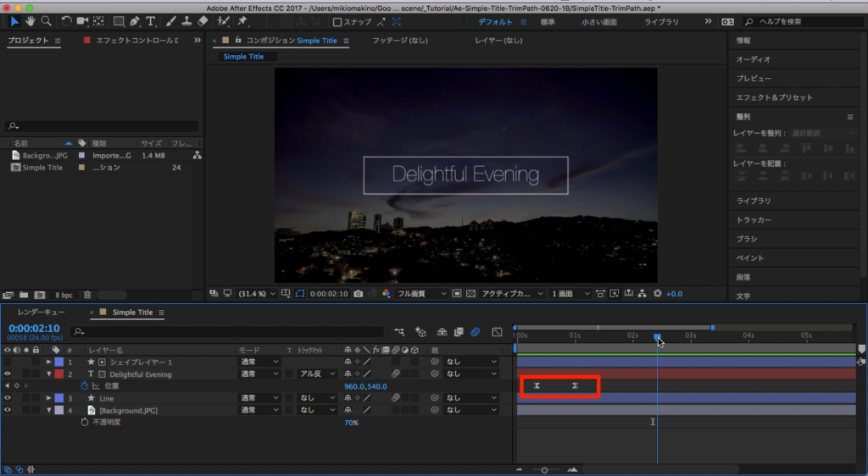Show the シェイプレイヤー 1 layer visibility
The image size is (868, 476).
[x=8, y=362]
